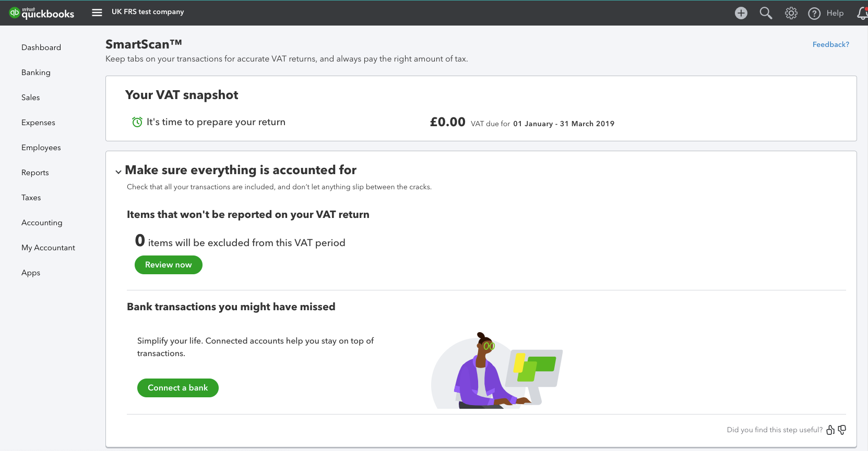Open the settings gear icon
This screenshot has height=451, width=868.
tap(791, 13)
